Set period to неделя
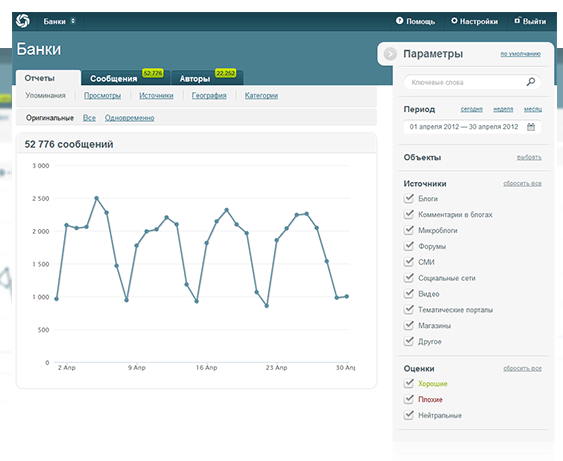Viewport: 563px width, 461px height. 503,109
